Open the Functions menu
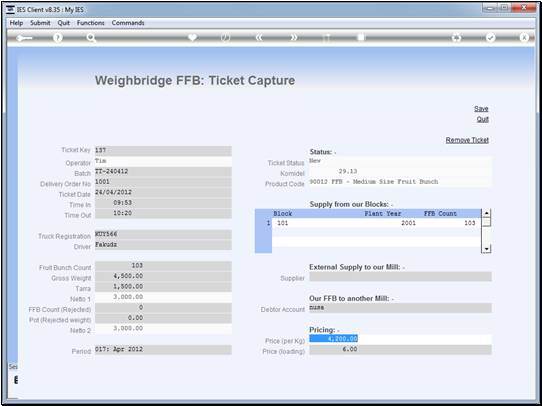This screenshot has width=542, height=406. click(91, 23)
